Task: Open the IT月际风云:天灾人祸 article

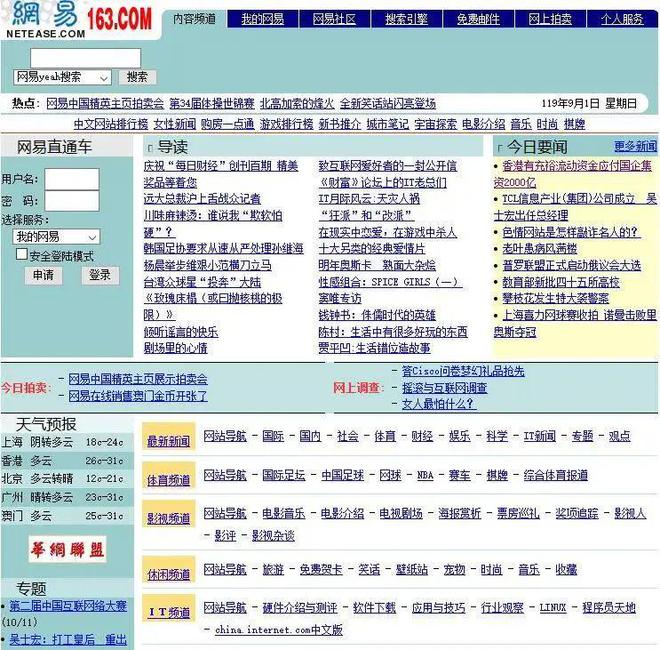Action: click(x=369, y=199)
